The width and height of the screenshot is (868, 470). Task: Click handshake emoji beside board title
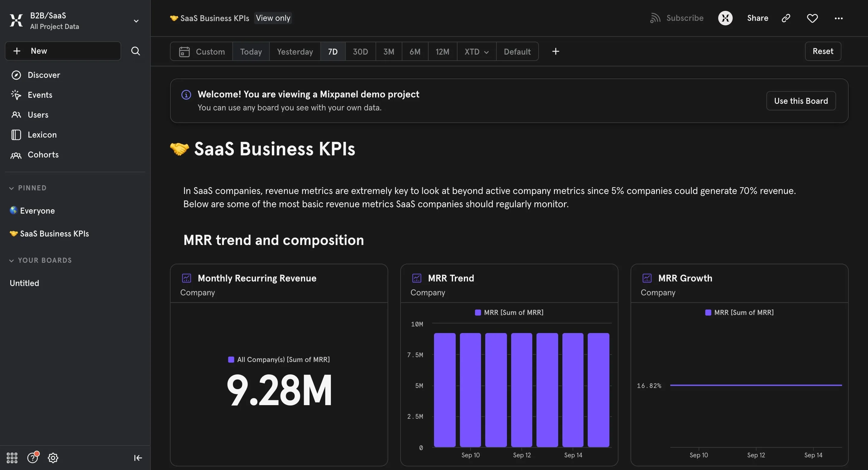coord(180,149)
